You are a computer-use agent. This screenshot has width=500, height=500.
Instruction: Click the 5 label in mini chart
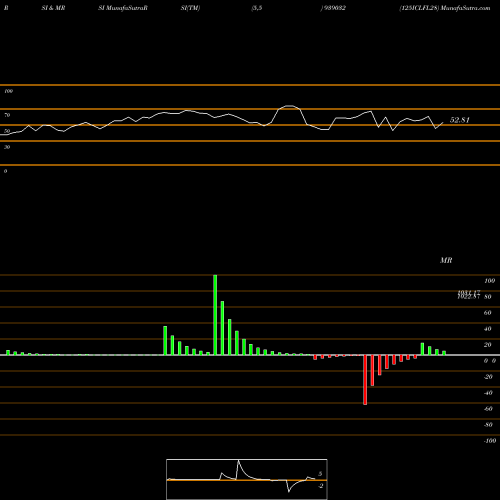click(x=320, y=474)
